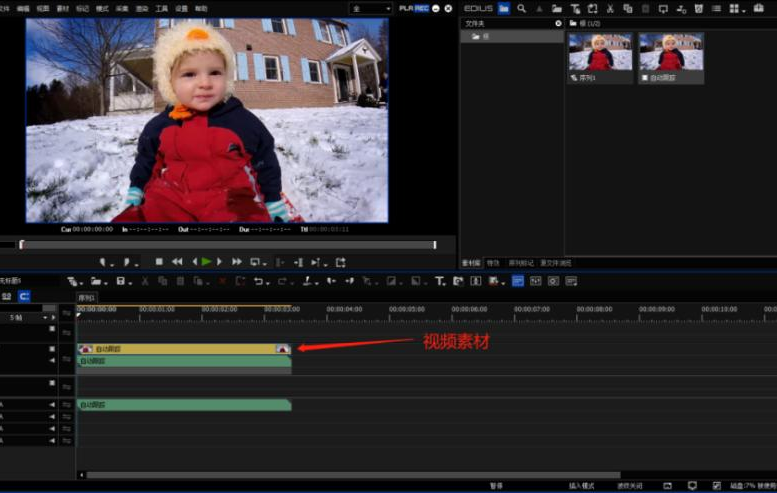Expand the open project folder dropdown in timeline toolbar

click(106, 283)
